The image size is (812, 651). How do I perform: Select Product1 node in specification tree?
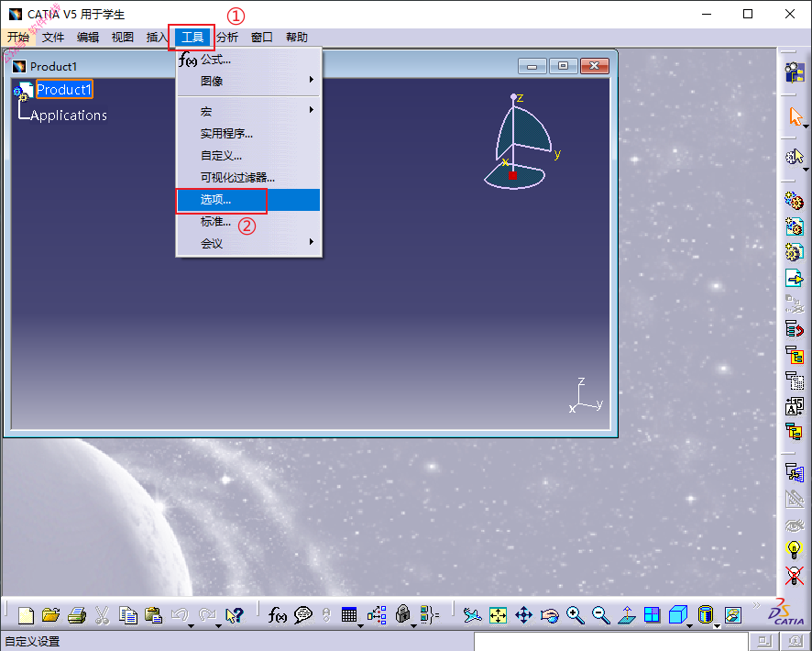(x=64, y=90)
